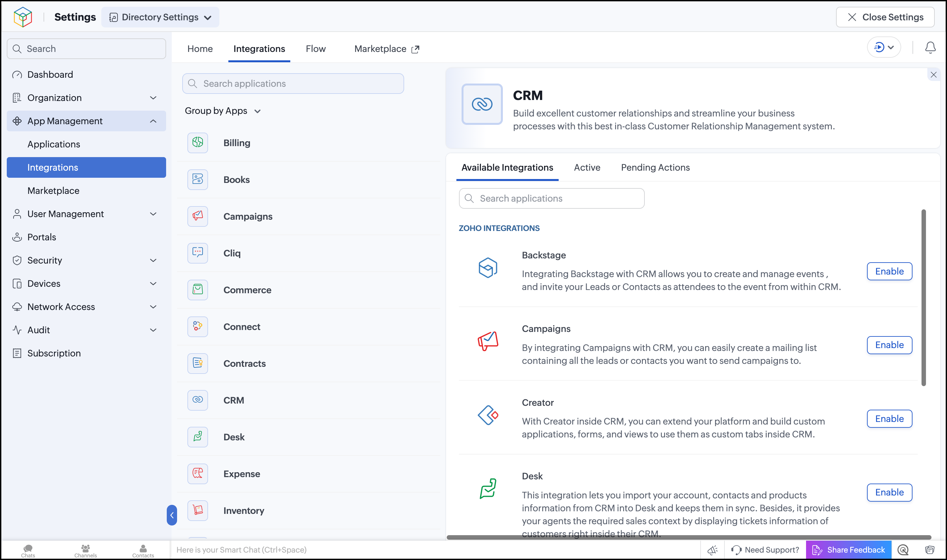Open Contacts in the bottom bar
Screen dimensions: 947x560
pyautogui.click(x=143, y=551)
